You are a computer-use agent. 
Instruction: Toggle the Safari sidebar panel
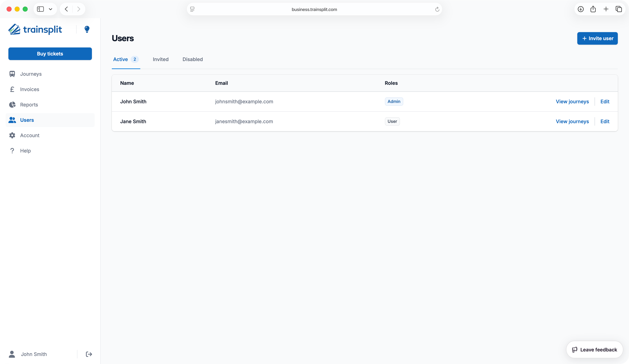click(40, 9)
